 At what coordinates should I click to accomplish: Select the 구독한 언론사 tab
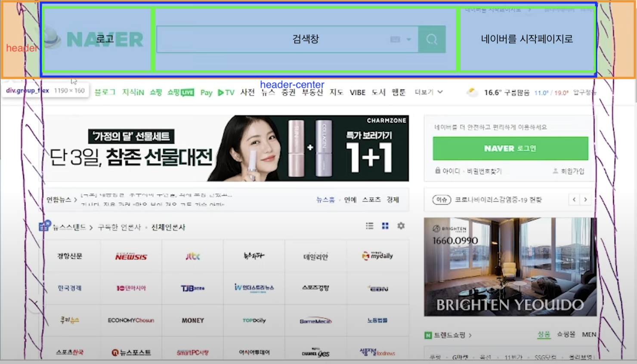pyautogui.click(x=119, y=227)
